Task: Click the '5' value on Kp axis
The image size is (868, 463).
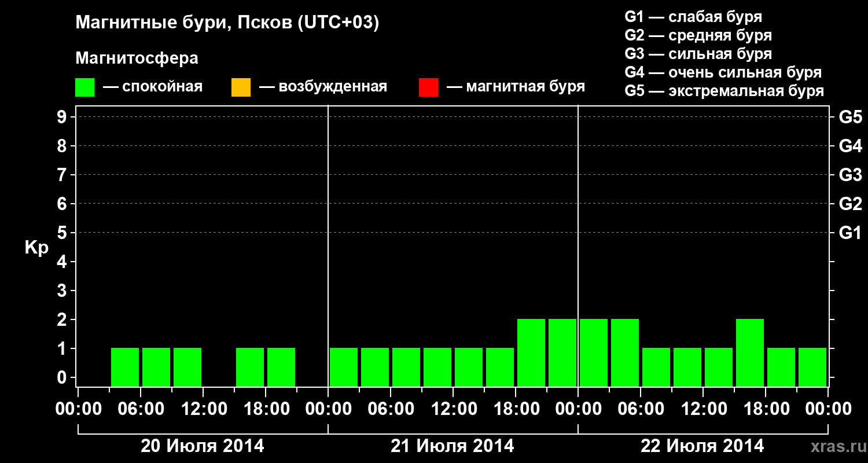Action: [x=63, y=233]
